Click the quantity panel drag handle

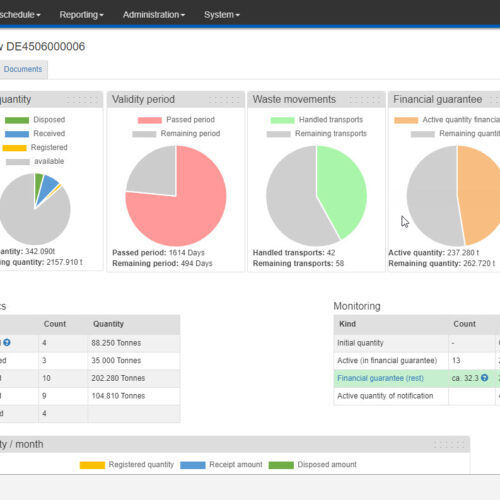pos(82,100)
